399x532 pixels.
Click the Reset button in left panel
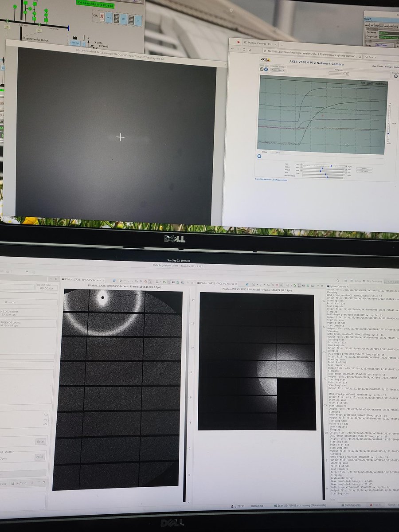tap(40, 442)
